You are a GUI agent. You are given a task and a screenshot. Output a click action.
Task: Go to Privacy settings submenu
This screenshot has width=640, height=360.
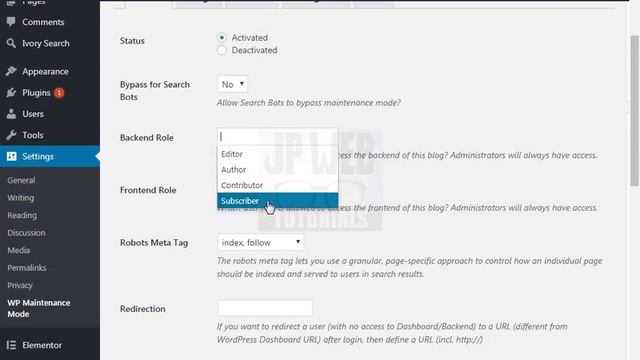20,285
